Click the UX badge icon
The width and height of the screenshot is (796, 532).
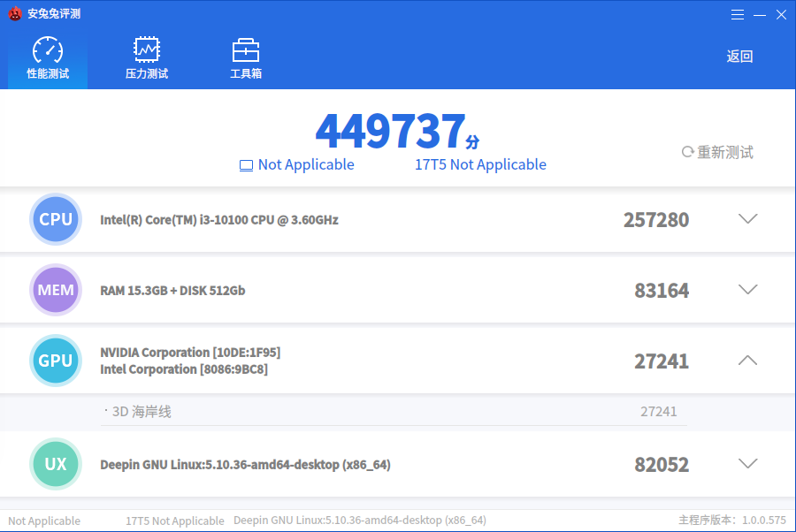point(56,464)
